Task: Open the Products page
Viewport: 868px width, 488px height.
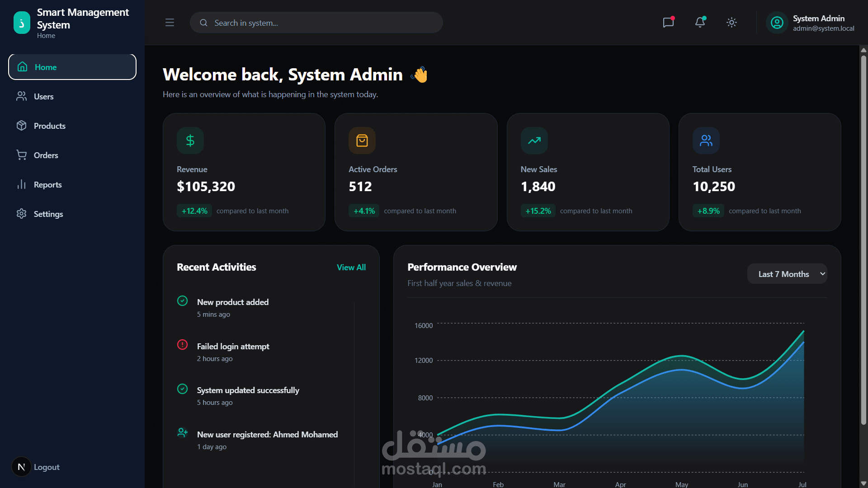Action: click(x=49, y=126)
